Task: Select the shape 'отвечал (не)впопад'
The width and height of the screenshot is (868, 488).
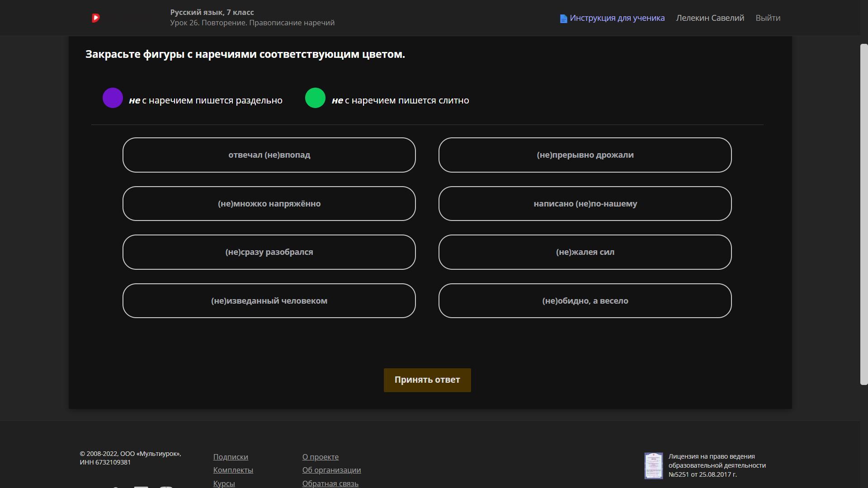Action: coord(269,155)
